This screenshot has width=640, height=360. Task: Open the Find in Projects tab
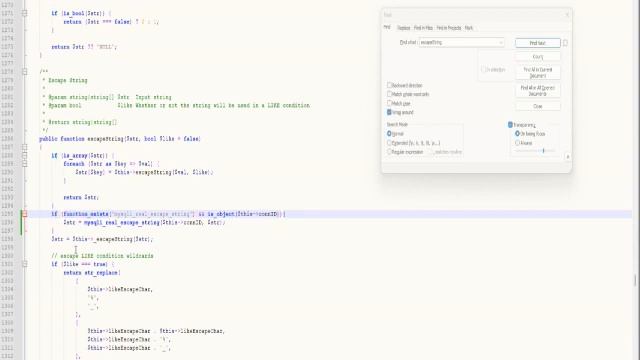pyautogui.click(x=449, y=28)
